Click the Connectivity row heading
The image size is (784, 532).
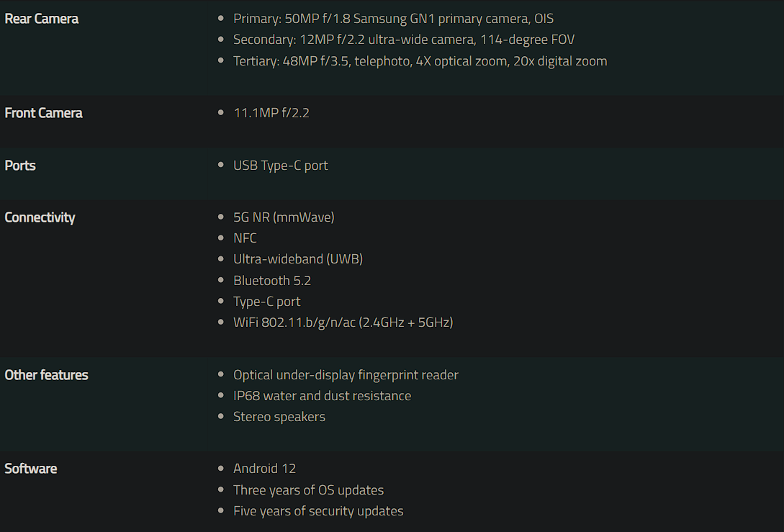(40, 217)
